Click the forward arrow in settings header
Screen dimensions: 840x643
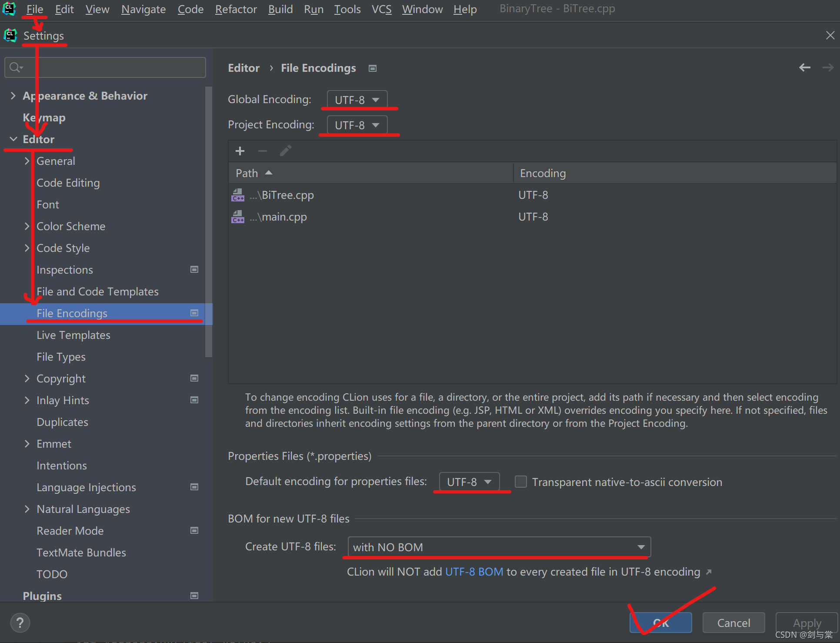828,67
